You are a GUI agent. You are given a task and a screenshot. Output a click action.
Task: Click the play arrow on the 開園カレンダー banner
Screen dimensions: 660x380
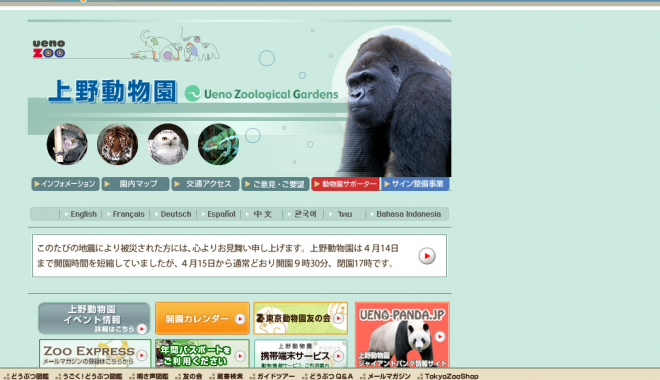click(x=240, y=319)
